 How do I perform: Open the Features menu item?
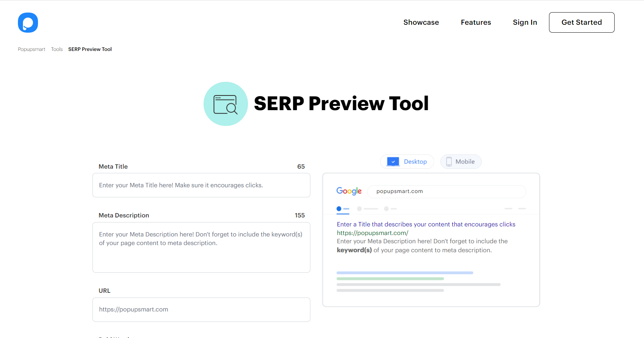tap(476, 22)
